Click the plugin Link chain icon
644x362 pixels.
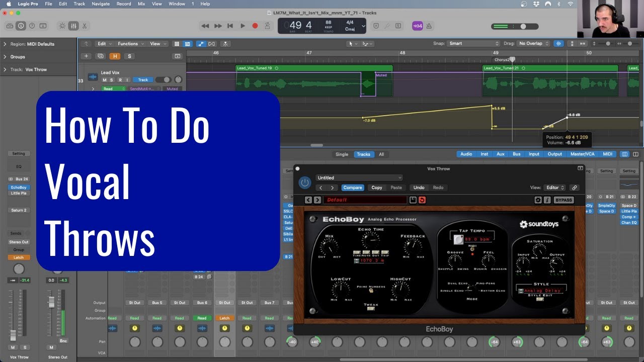point(574,188)
